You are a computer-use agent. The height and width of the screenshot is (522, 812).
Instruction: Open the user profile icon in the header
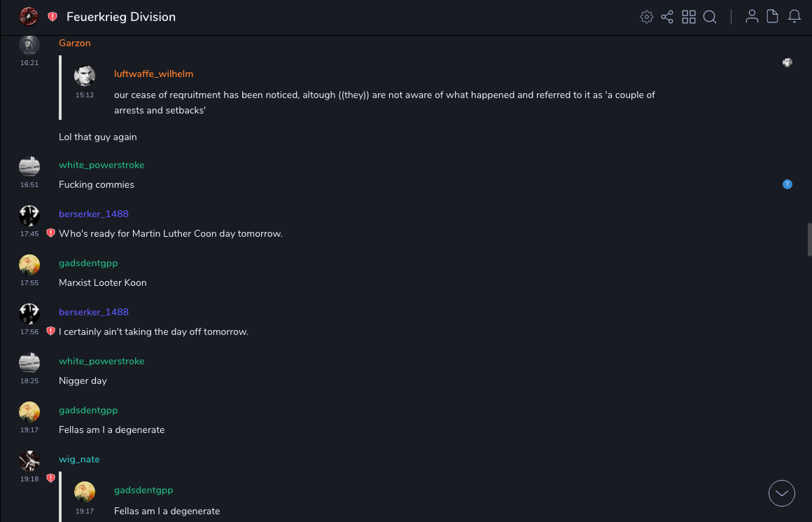click(x=752, y=17)
